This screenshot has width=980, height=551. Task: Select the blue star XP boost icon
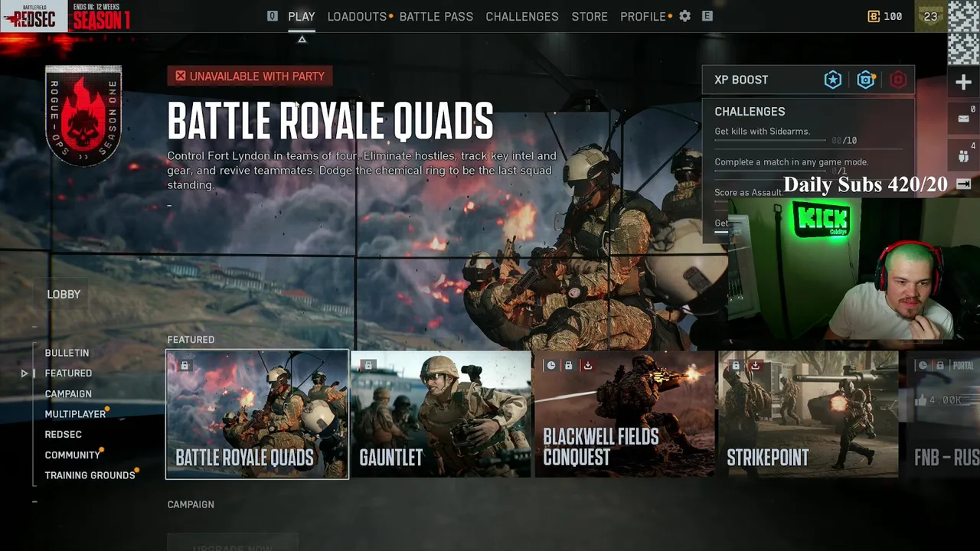coord(832,80)
